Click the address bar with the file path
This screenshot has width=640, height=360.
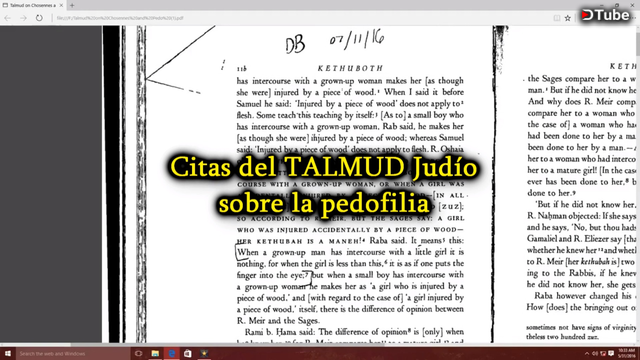click(x=302, y=18)
